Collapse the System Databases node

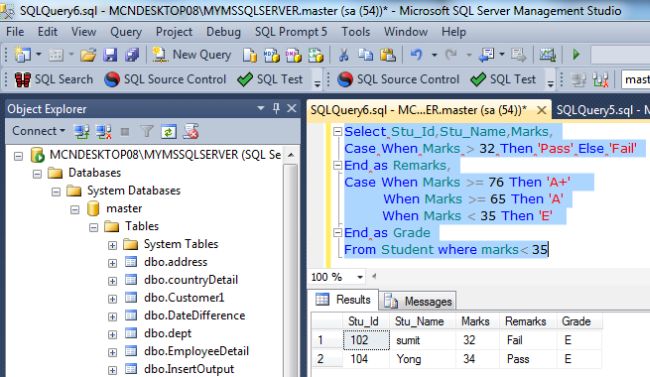click(x=56, y=192)
